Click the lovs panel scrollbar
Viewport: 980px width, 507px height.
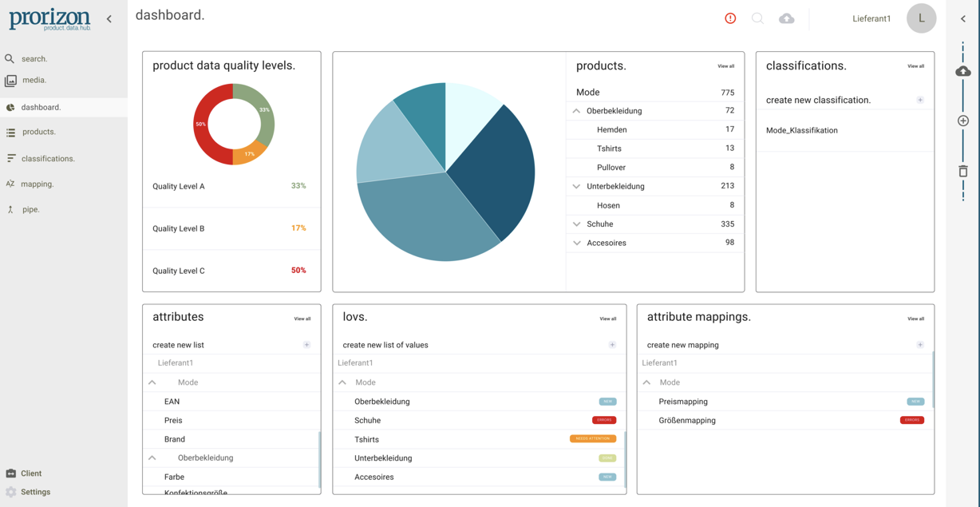point(624,459)
